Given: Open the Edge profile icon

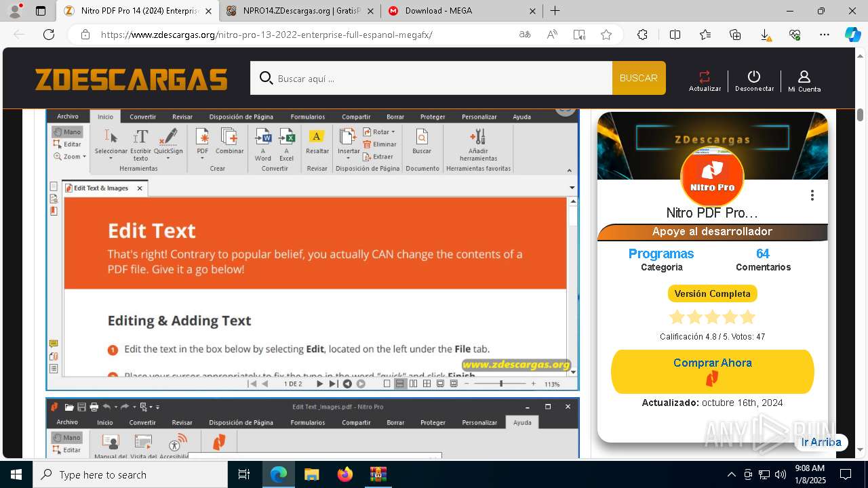Looking at the screenshot, I should click(x=14, y=11).
